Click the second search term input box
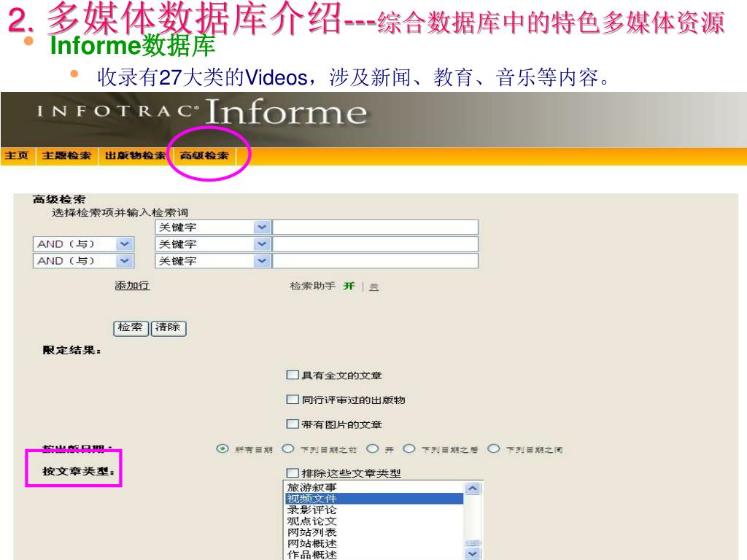The height and width of the screenshot is (560, 747). [375, 244]
